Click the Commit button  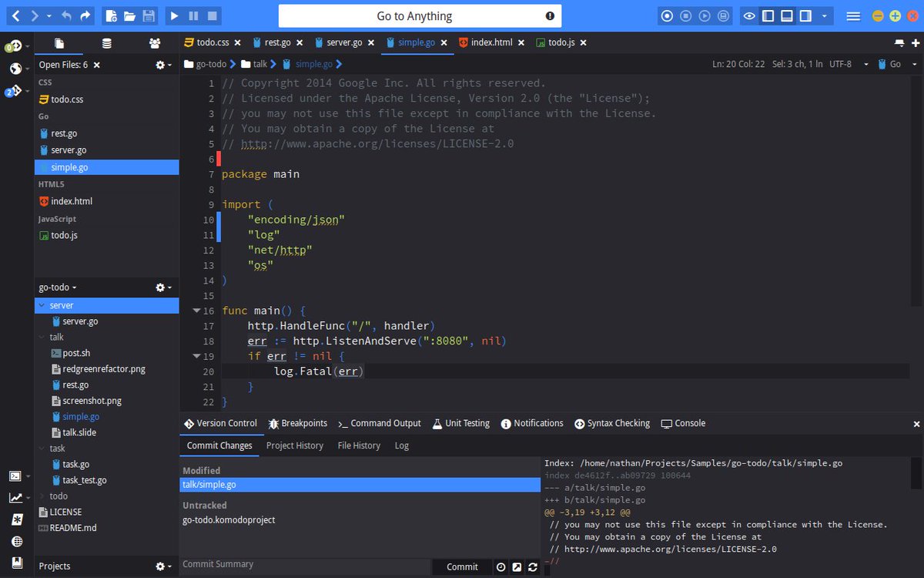coord(462,567)
